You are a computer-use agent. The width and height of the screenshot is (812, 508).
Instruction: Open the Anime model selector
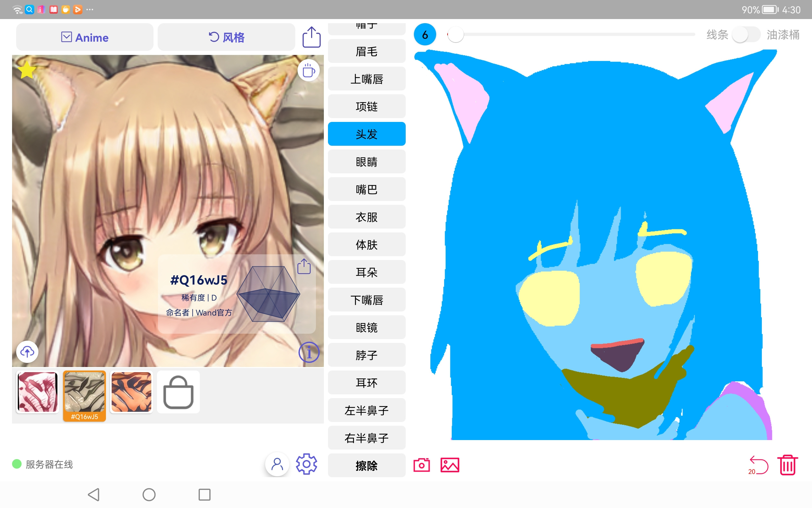85,37
